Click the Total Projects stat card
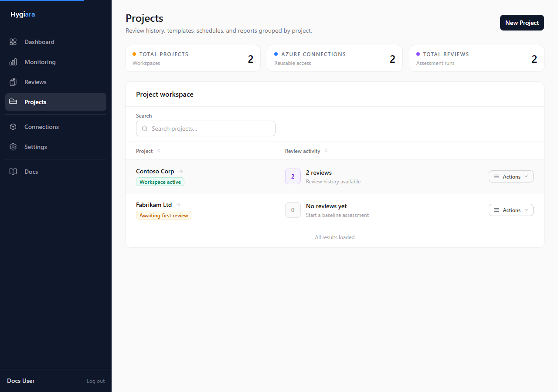 tap(193, 58)
